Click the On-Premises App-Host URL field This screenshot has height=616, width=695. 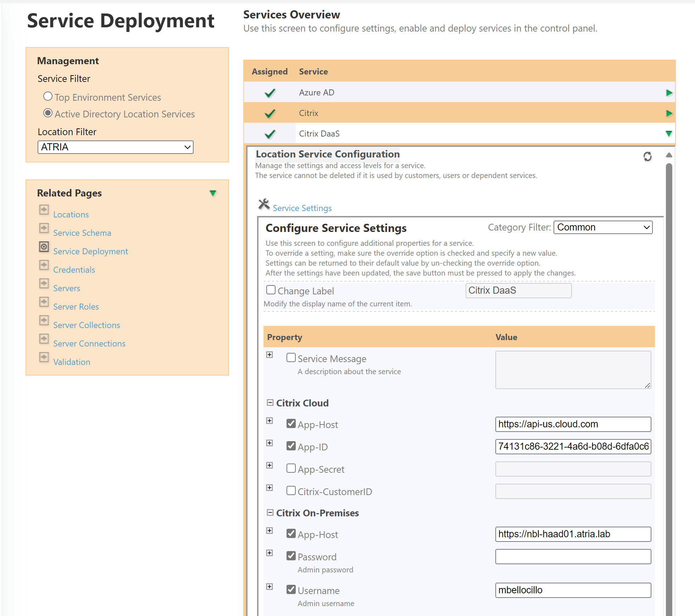(573, 534)
